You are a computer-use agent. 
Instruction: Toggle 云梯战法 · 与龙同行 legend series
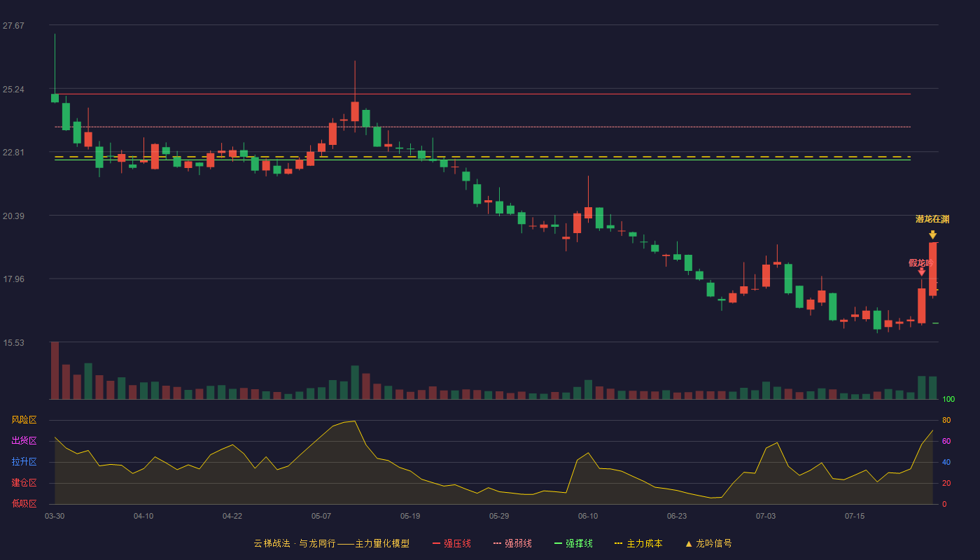pyautogui.click(x=332, y=543)
